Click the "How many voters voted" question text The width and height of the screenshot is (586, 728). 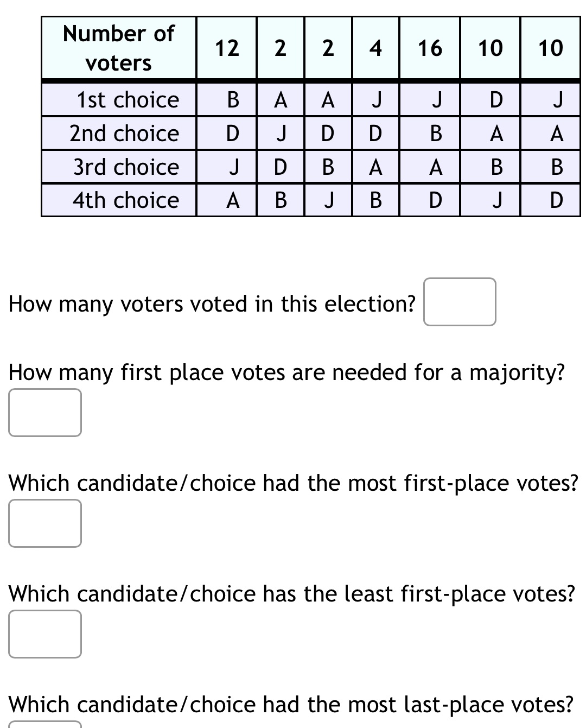pyautogui.click(x=212, y=304)
